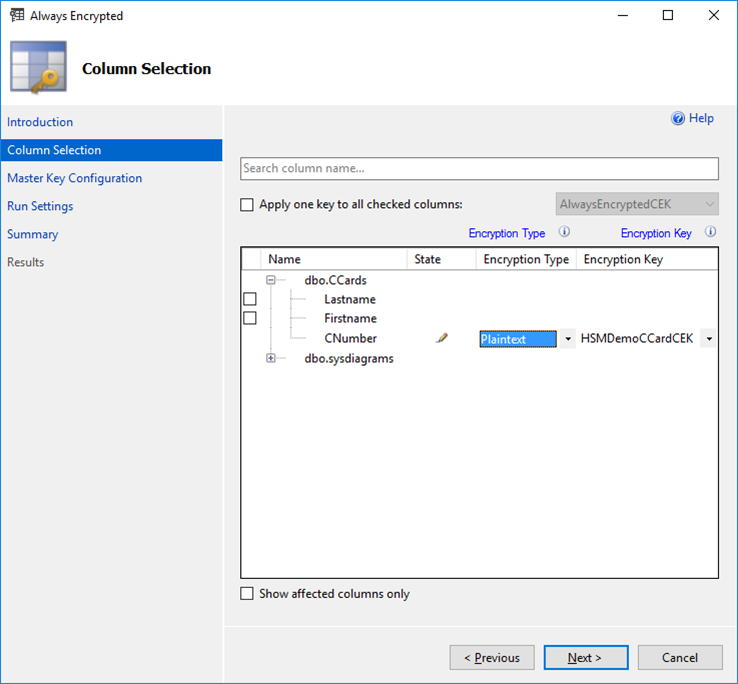The image size is (738, 684).
Task: Check the Lastname column checkbox
Action: click(250, 299)
